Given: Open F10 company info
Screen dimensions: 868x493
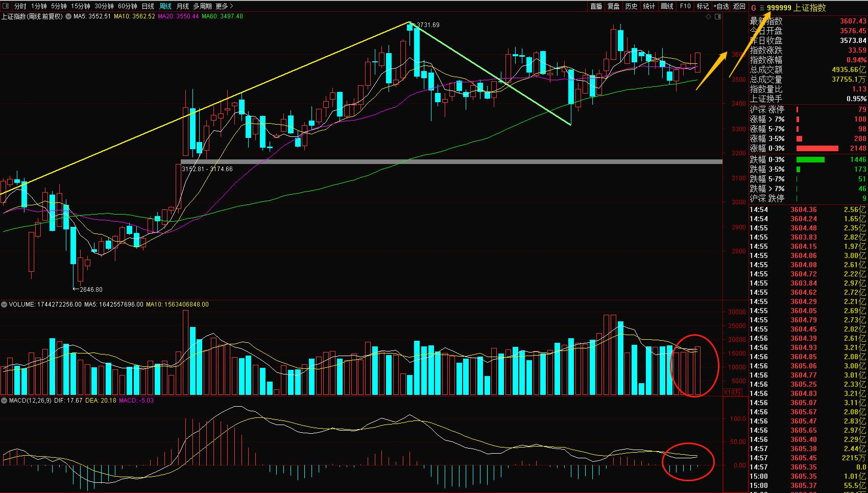Looking at the screenshot, I should coord(685,6).
